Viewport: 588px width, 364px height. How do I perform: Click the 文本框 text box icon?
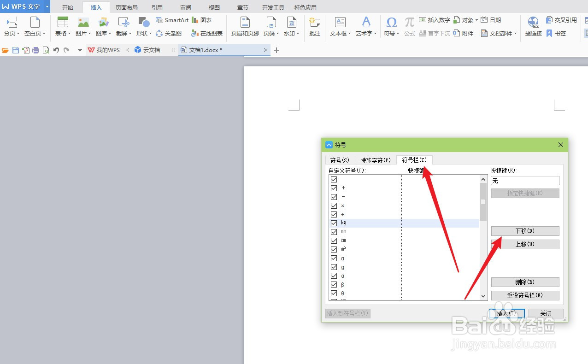pos(340,22)
